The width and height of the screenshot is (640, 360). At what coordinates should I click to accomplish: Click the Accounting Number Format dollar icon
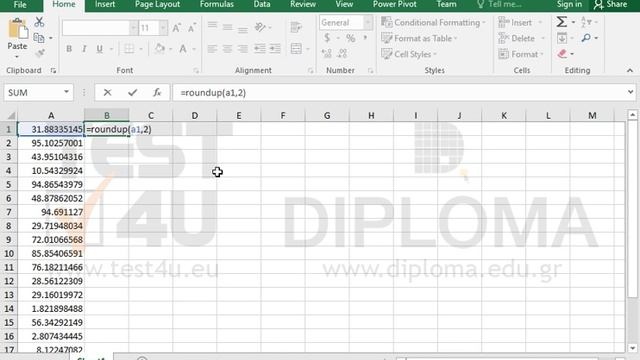tap(327, 38)
